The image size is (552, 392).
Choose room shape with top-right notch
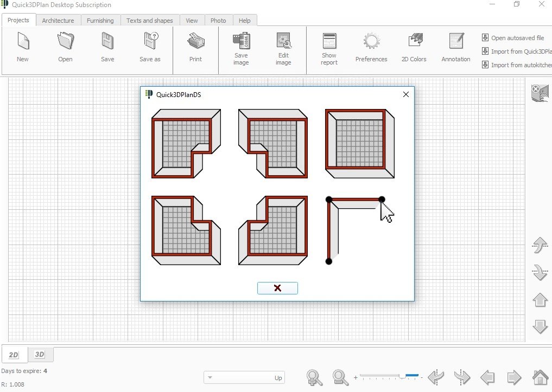[x=186, y=230]
